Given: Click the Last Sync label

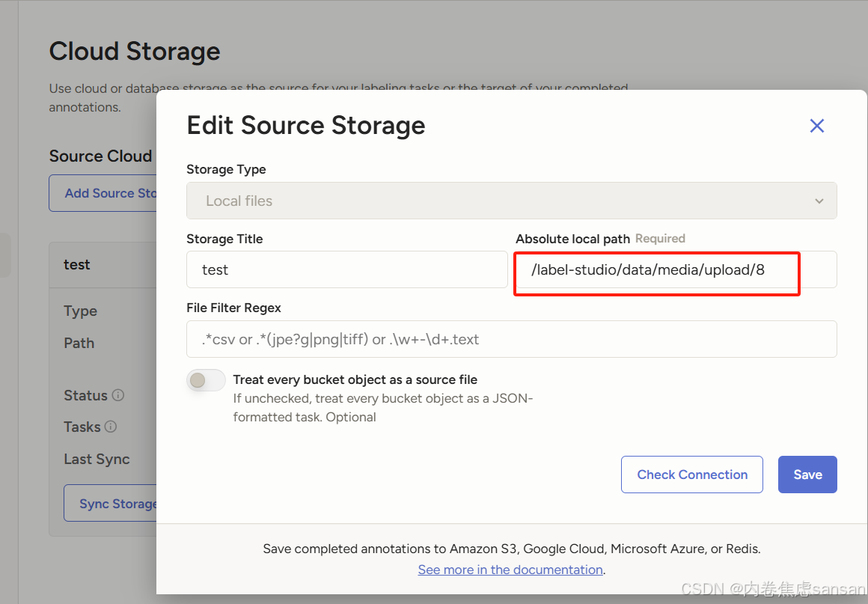Looking at the screenshot, I should coord(97,459).
